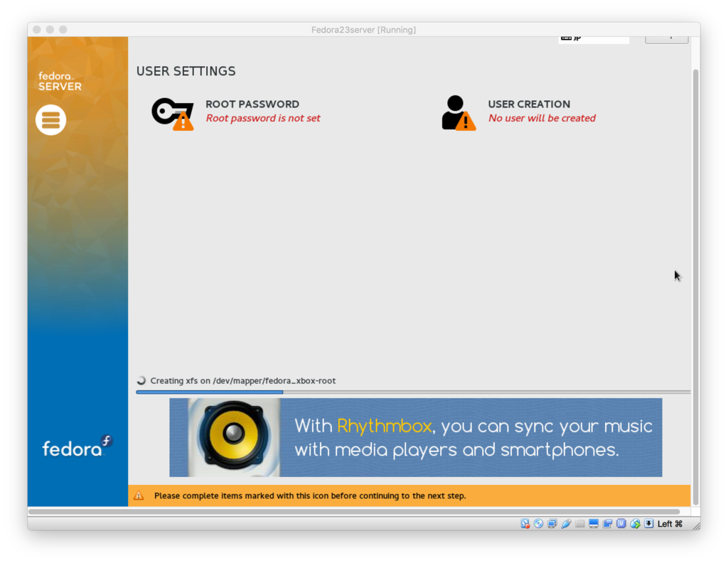728x563 pixels.
Task: Click the 'Fedora23server [Running]' window title
Action: pyautogui.click(x=363, y=30)
